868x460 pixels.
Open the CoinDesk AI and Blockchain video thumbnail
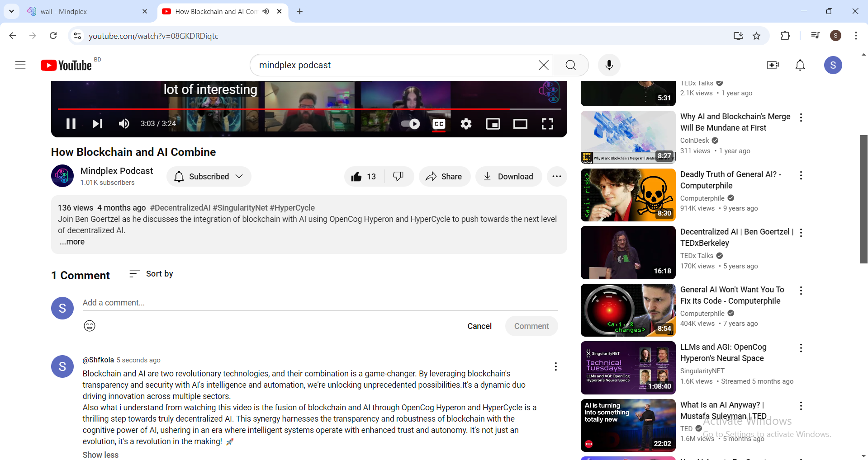628,137
